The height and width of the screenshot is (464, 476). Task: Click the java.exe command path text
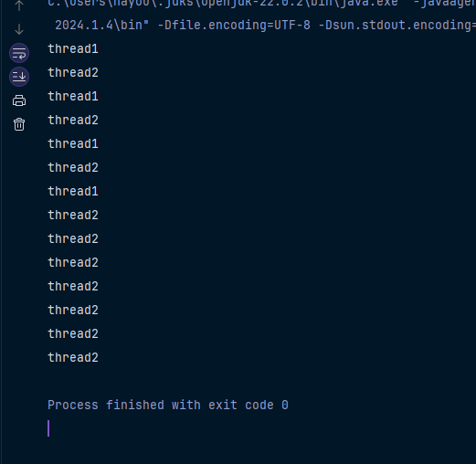point(223,3)
